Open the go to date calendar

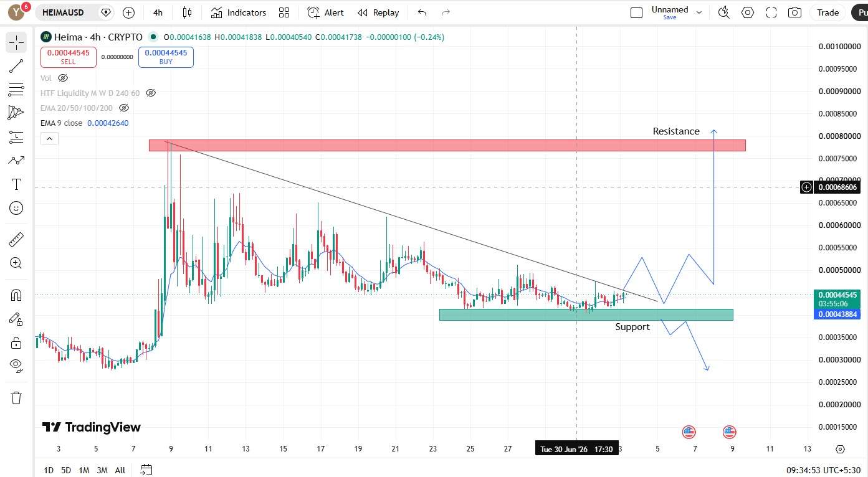coord(146,470)
